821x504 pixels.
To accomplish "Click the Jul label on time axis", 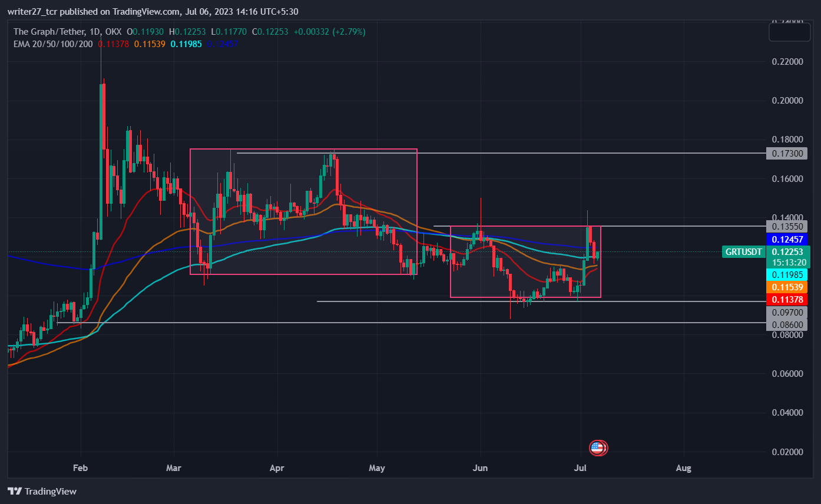I will [x=581, y=469].
